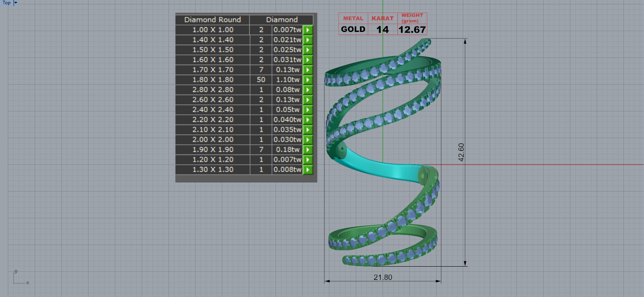
Task: Select the quantity 50 cell
Action: 261,80
